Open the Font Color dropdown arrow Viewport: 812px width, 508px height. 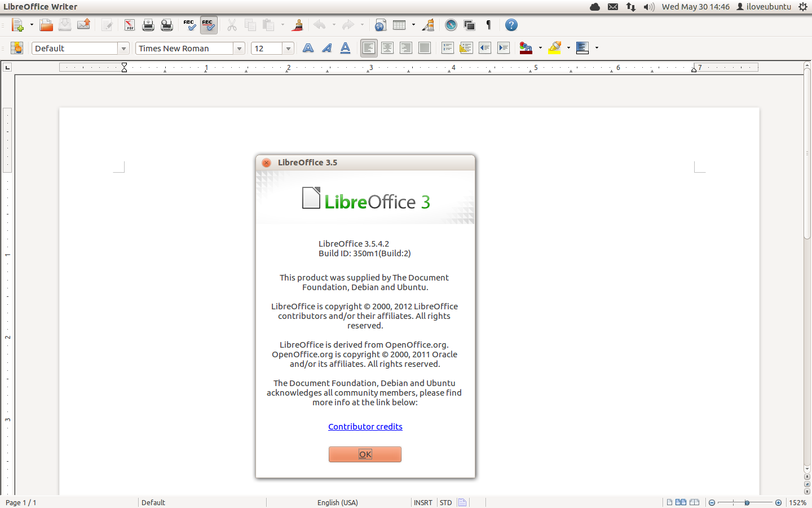[540, 48]
